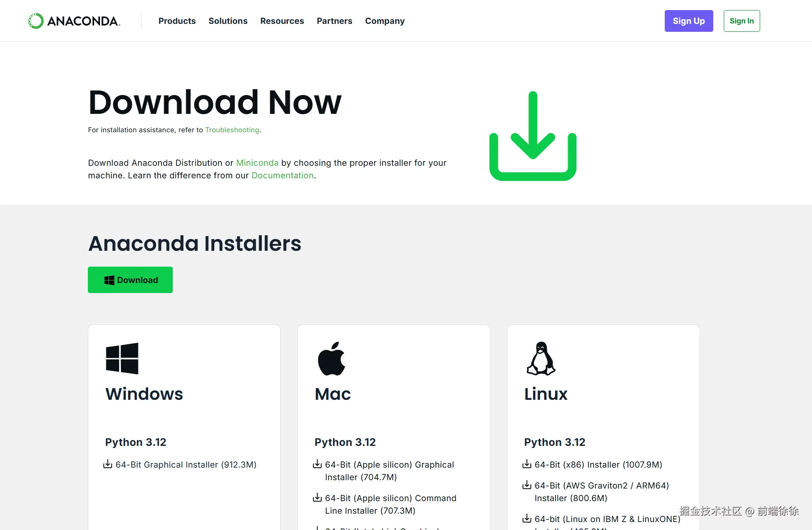Image resolution: width=812 pixels, height=530 pixels.
Task: Click the Apple logo in the Mac card
Action: [x=331, y=359]
